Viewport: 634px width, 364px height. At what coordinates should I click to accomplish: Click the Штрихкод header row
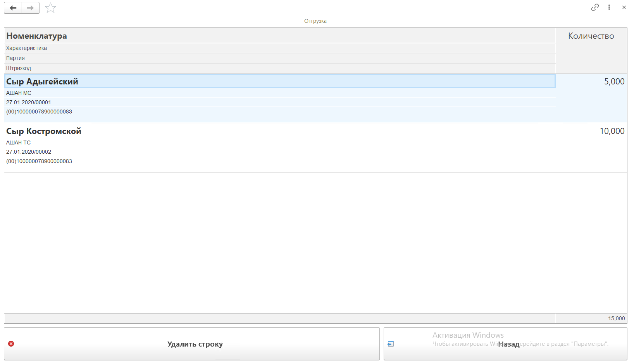(19, 68)
